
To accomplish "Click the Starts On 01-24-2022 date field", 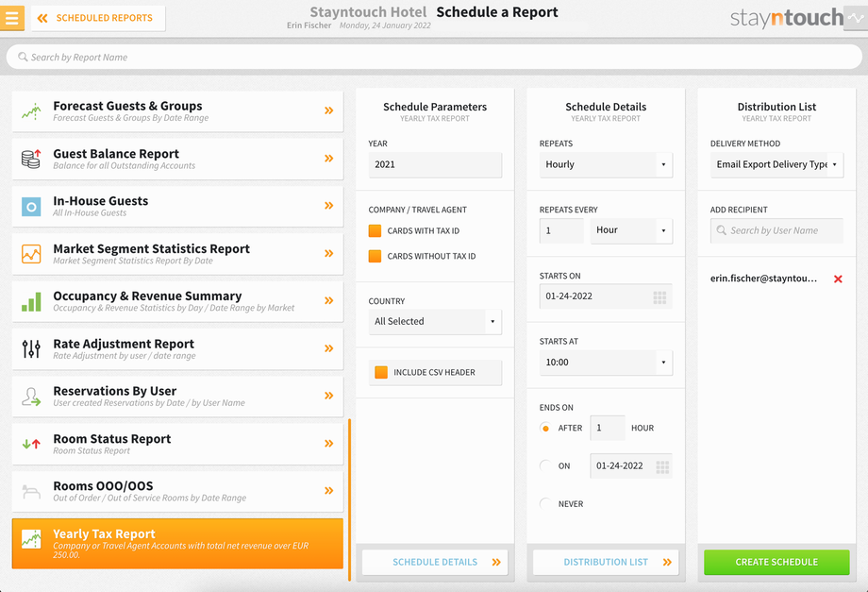I will pyautogui.click(x=606, y=296).
